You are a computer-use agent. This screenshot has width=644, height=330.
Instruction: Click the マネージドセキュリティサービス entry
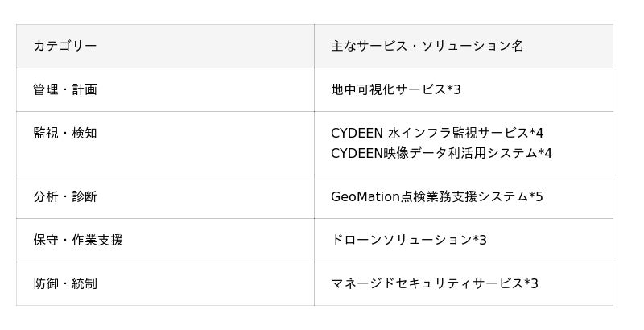(x=427, y=283)
